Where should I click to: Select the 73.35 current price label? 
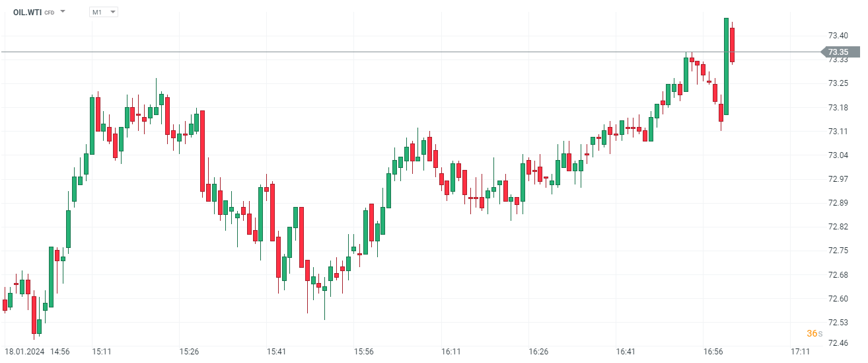(839, 52)
